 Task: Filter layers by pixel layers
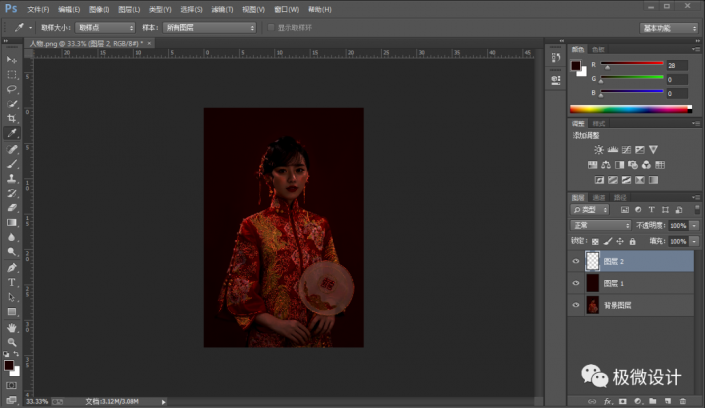625,210
